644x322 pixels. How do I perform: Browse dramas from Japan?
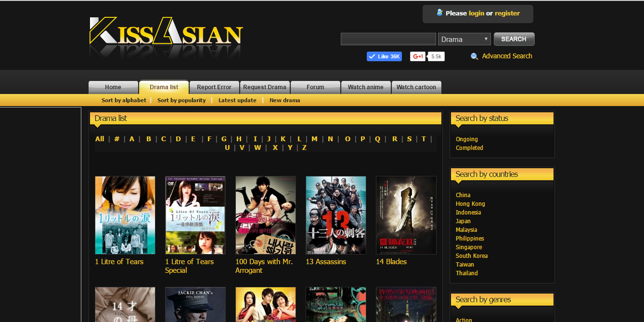464,221
